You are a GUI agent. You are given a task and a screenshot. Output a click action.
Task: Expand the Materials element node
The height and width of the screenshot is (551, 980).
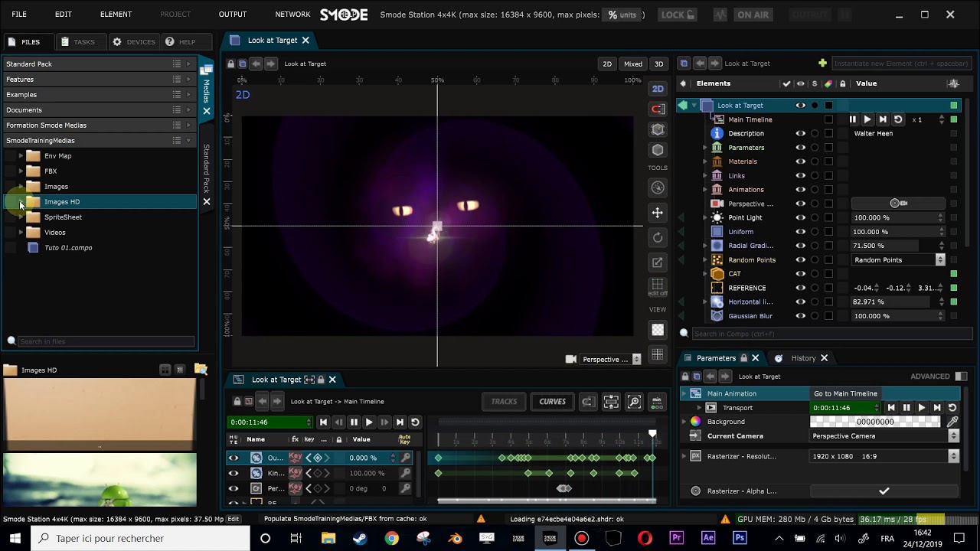(705, 161)
